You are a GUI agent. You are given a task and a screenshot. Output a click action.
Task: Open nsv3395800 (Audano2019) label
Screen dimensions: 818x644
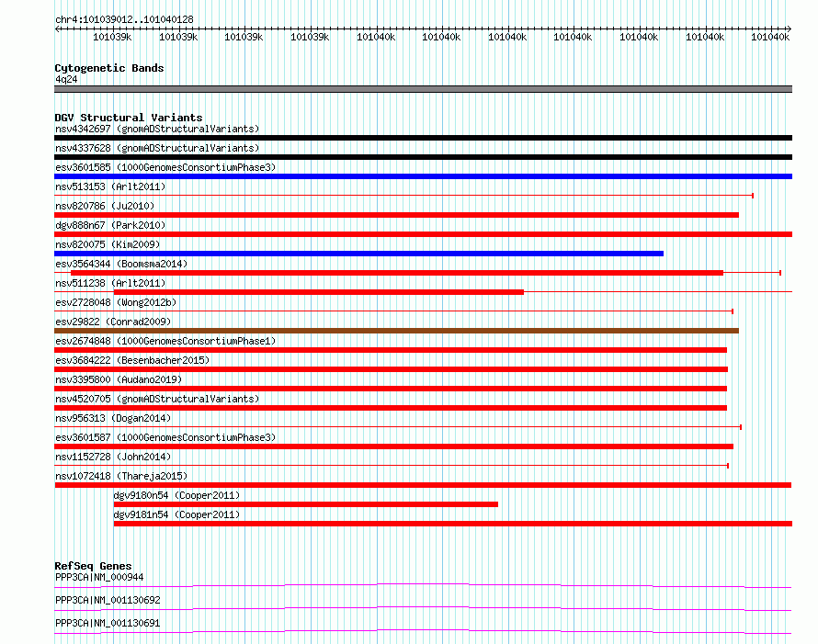119,379
